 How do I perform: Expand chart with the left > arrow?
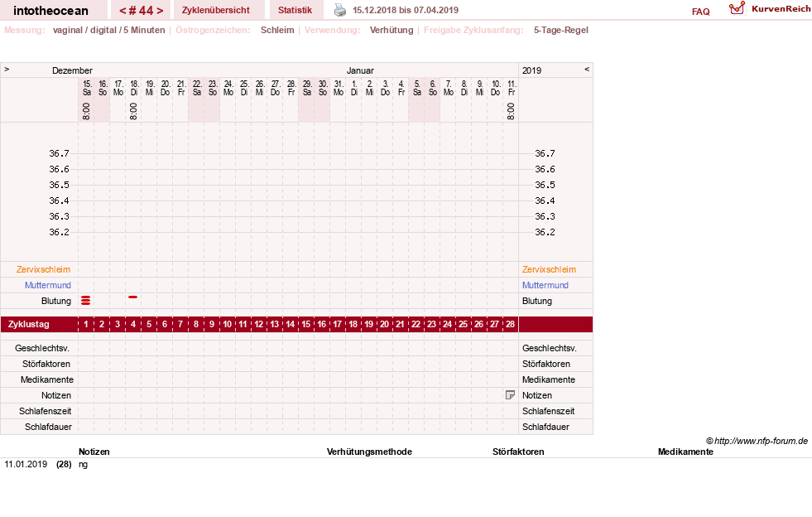click(x=7, y=69)
